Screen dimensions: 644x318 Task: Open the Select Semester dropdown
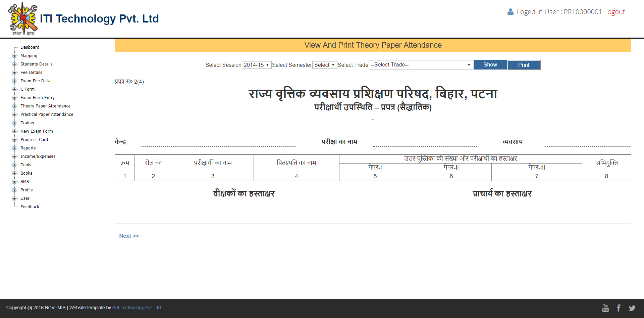pos(324,65)
